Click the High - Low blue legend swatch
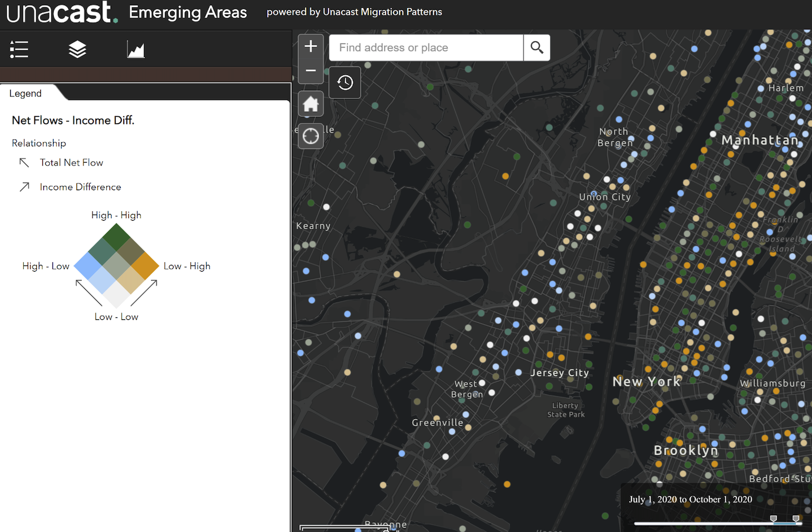The image size is (812, 532). coord(88,266)
